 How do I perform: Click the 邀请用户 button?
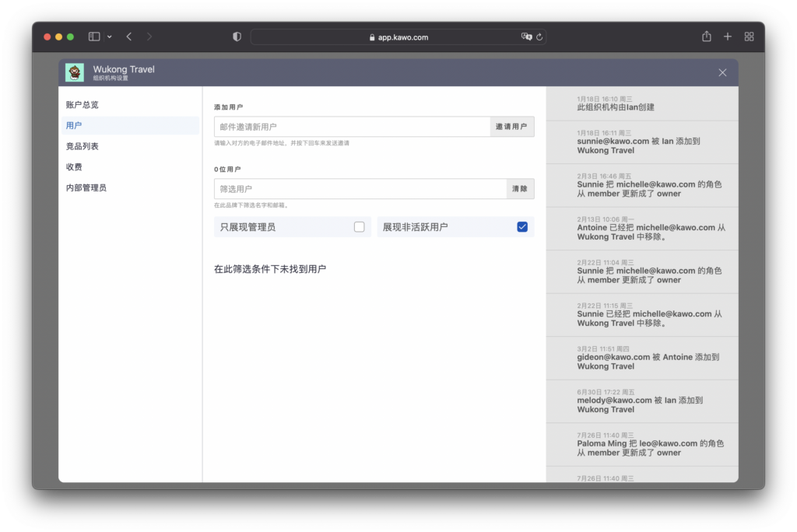(511, 127)
